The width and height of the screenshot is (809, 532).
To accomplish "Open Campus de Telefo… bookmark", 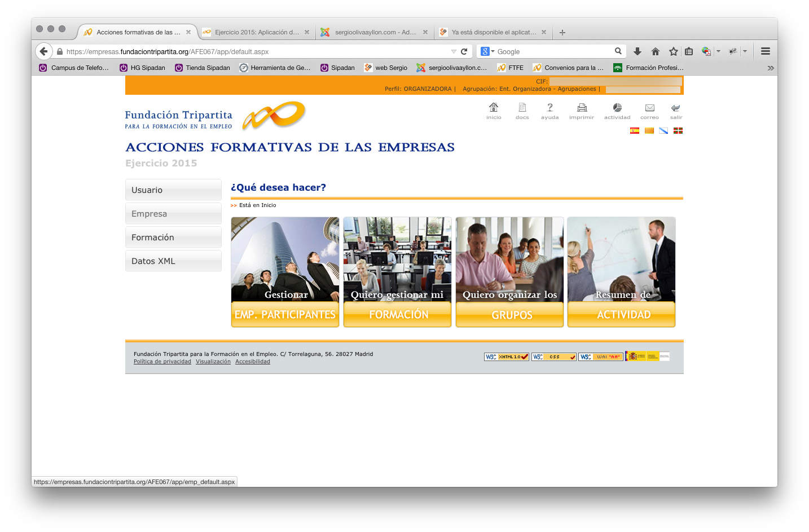I will click(x=74, y=68).
